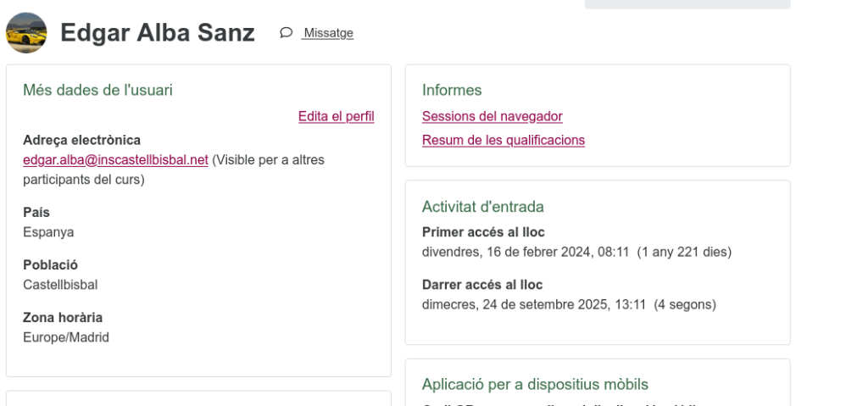Click the Adreça electrònica label

click(81, 140)
